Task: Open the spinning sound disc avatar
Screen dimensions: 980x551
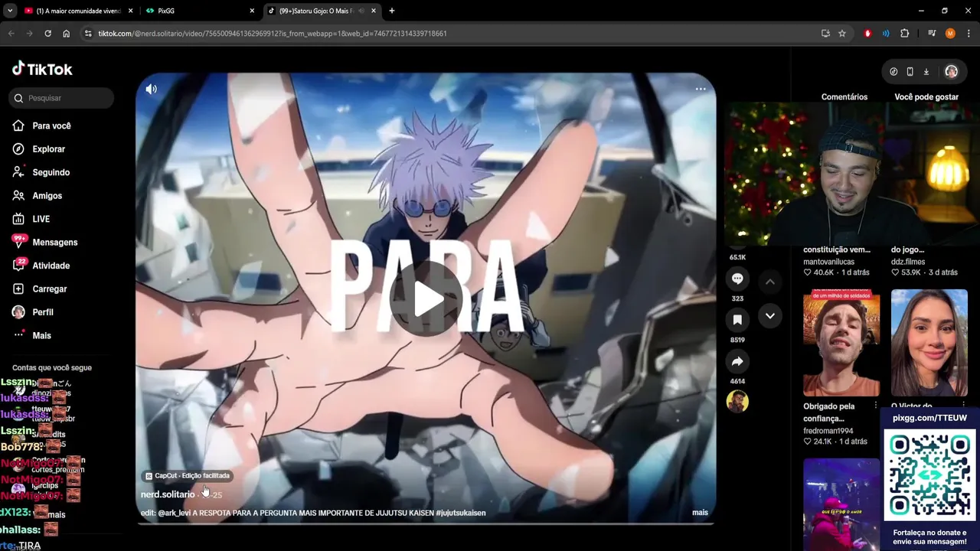Action: [x=737, y=402]
